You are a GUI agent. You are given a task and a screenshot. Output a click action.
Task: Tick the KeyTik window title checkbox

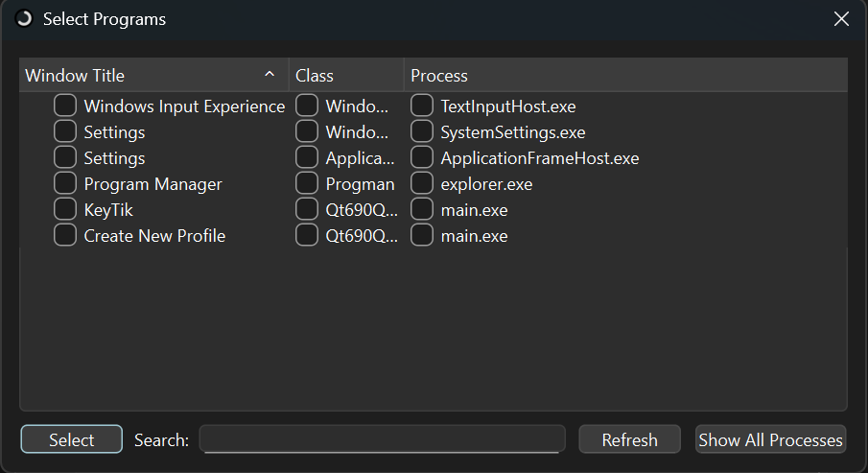point(65,210)
